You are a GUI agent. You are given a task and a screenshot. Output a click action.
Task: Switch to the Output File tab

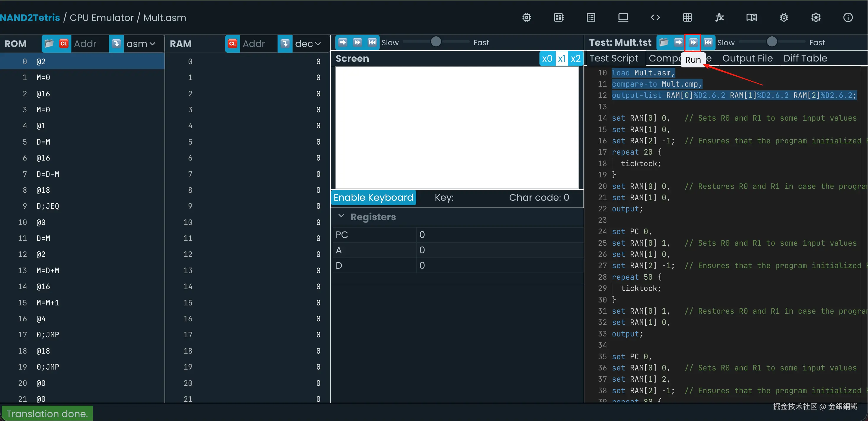747,58
